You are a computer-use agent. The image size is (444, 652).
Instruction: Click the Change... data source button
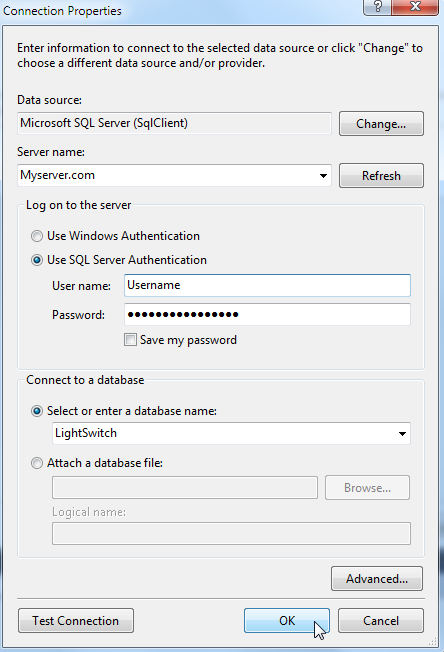point(381,123)
